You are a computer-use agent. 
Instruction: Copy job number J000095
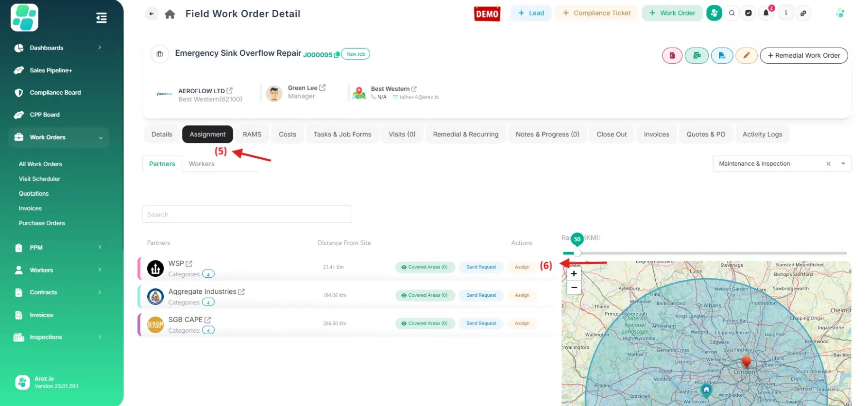point(337,55)
